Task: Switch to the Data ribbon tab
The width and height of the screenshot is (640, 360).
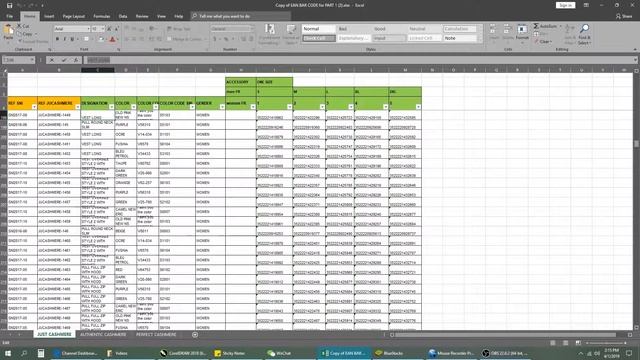Action: coord(123,16)
